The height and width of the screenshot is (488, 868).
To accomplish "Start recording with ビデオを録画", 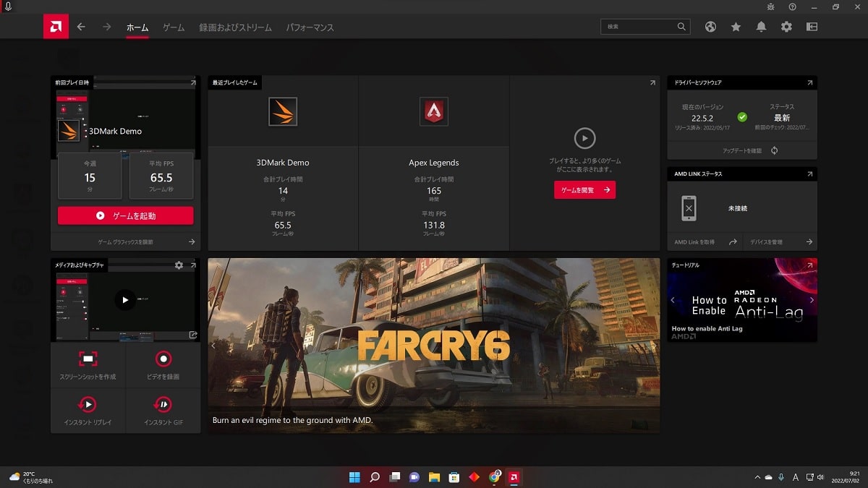I will (x=163, y=365).
